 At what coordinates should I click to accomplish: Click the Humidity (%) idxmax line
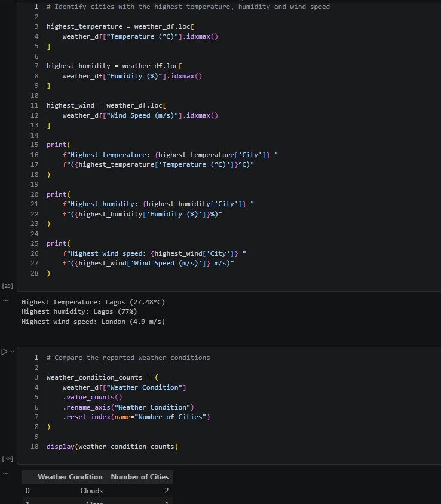click(132, 76)
